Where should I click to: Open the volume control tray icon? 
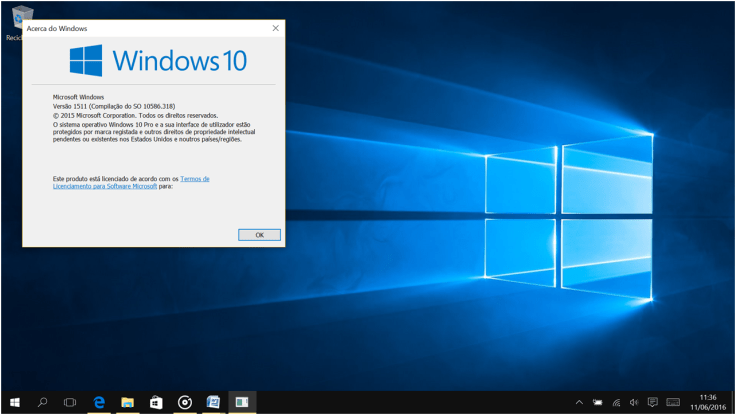(634, 402)
